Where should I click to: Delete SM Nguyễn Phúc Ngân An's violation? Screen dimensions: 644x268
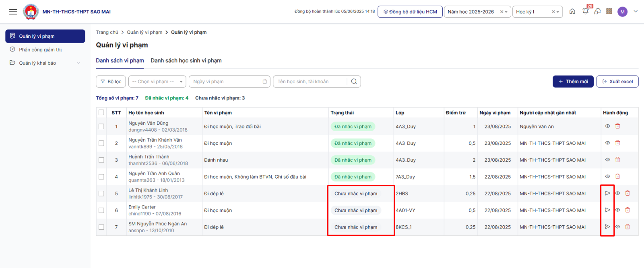click(627, 227)
